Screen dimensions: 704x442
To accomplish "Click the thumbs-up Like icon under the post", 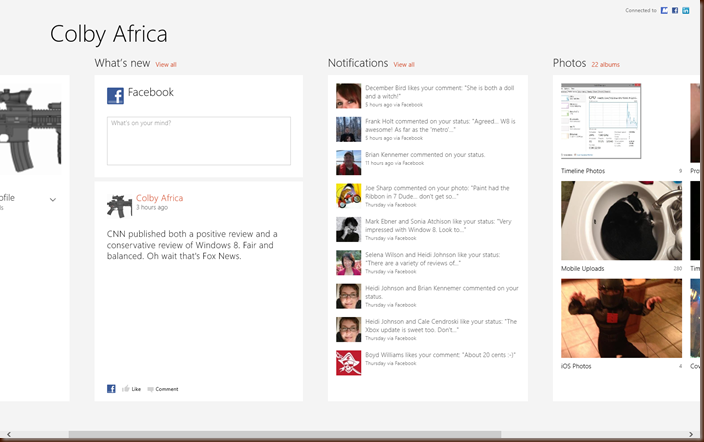I will click(x=126, y=389).
